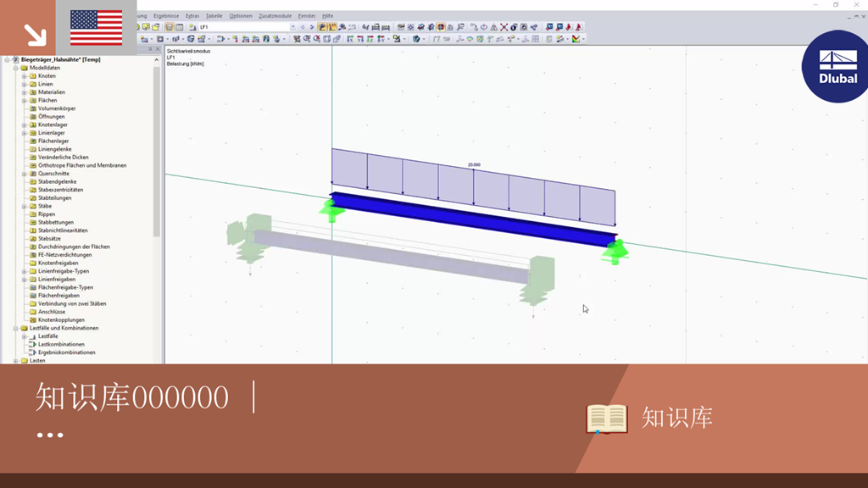868x488 pixels.
Task: Open the Fenster menu
Action: click(307, 16)
